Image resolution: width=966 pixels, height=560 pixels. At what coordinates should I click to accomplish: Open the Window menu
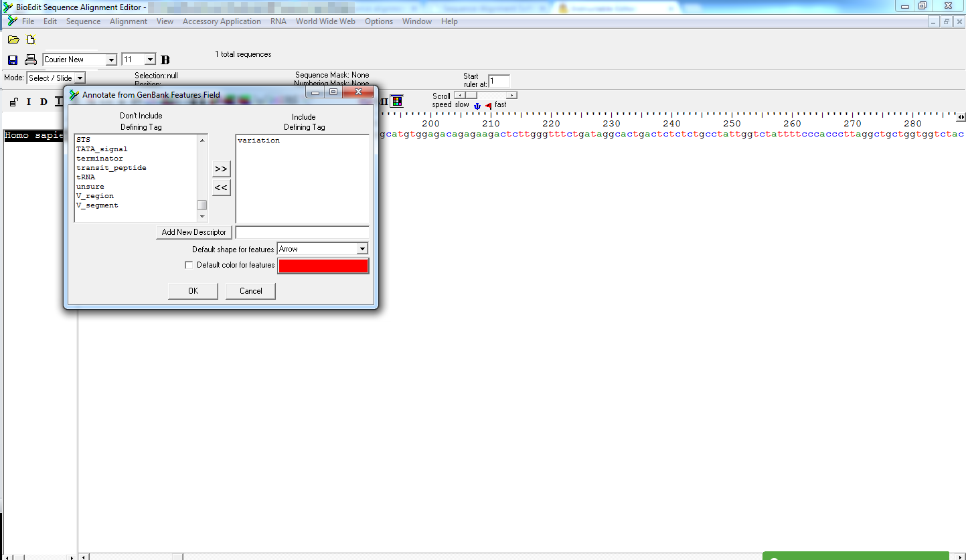point(417,21)
